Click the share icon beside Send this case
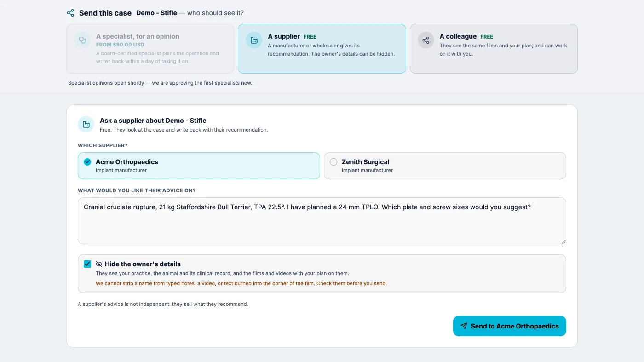The width and height of the screenshot is (644, 362). [70, 13]
